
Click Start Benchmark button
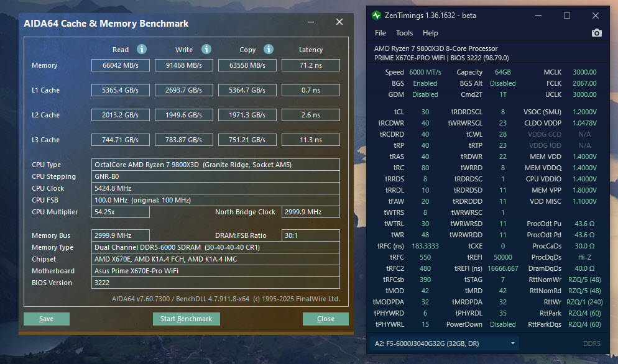pos(186,319)
